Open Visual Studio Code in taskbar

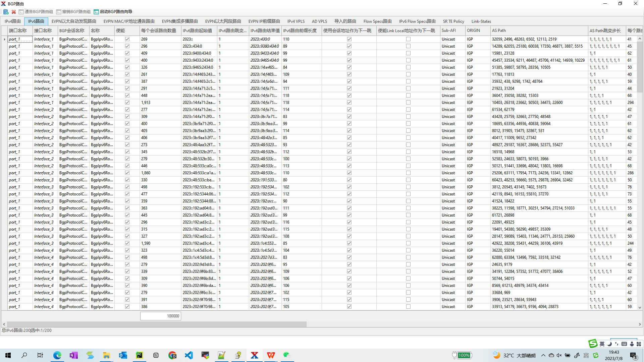pos(189,355)
